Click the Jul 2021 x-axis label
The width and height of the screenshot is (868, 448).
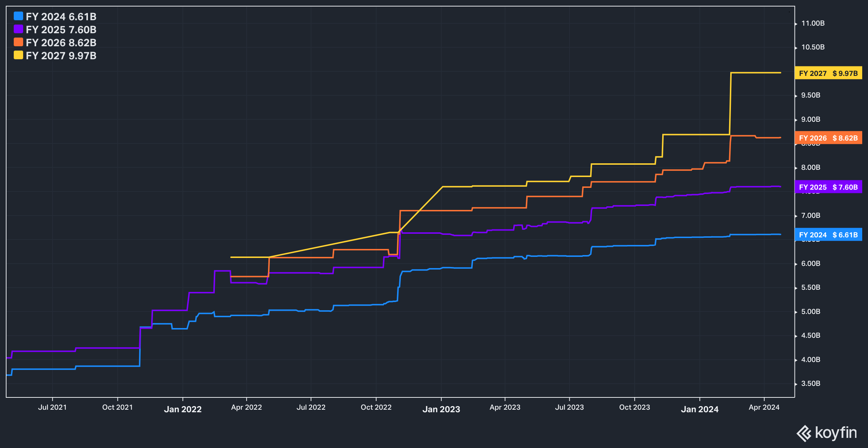pyautogui.click(x=52, y=408)
